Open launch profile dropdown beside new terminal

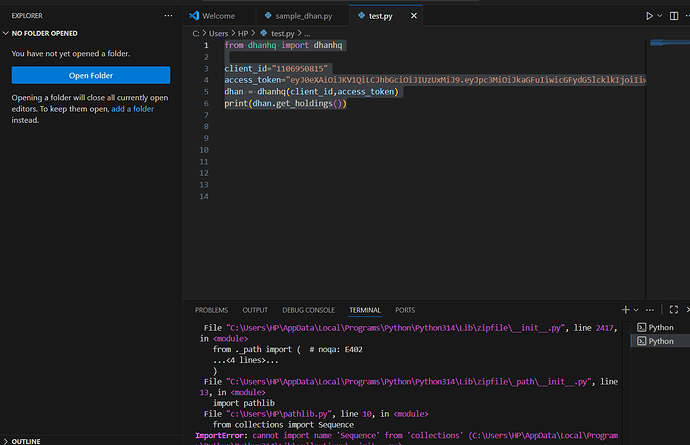point(638,310)
